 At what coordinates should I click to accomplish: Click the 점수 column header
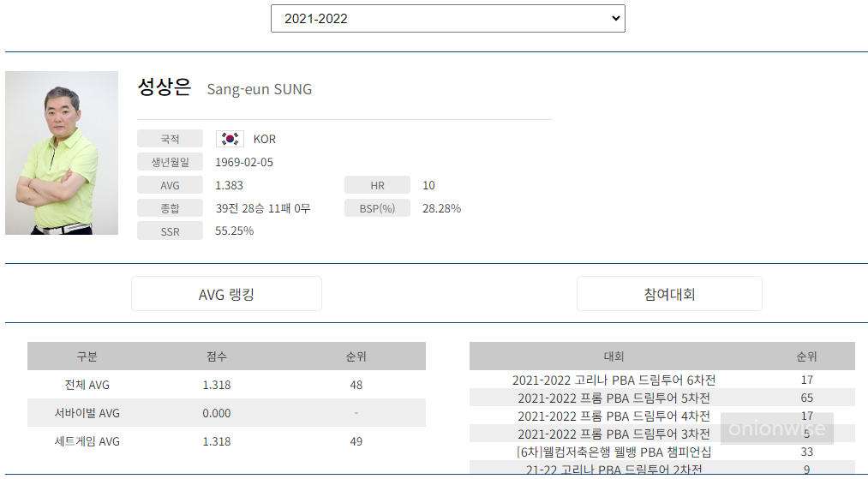click(217, 356)
